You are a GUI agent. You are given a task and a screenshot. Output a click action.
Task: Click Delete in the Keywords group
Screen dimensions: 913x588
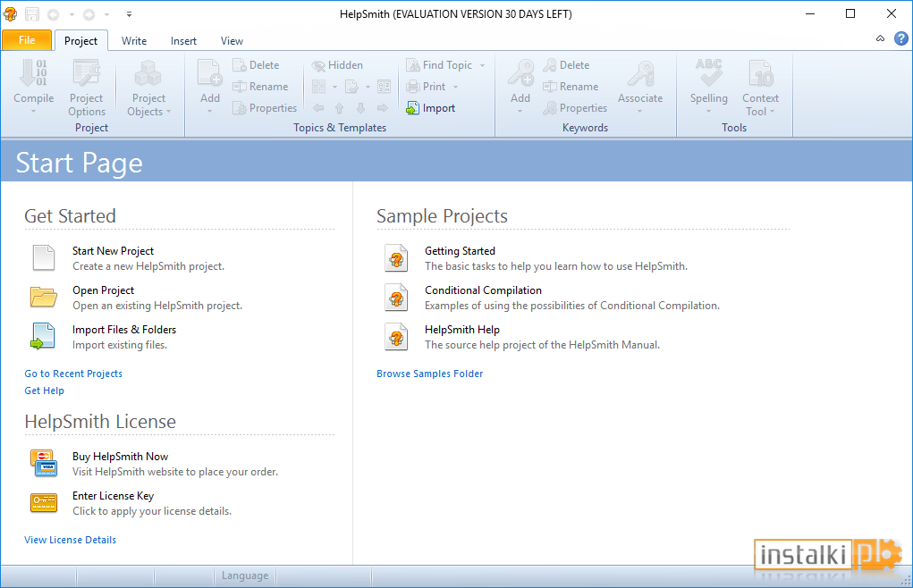566,65
